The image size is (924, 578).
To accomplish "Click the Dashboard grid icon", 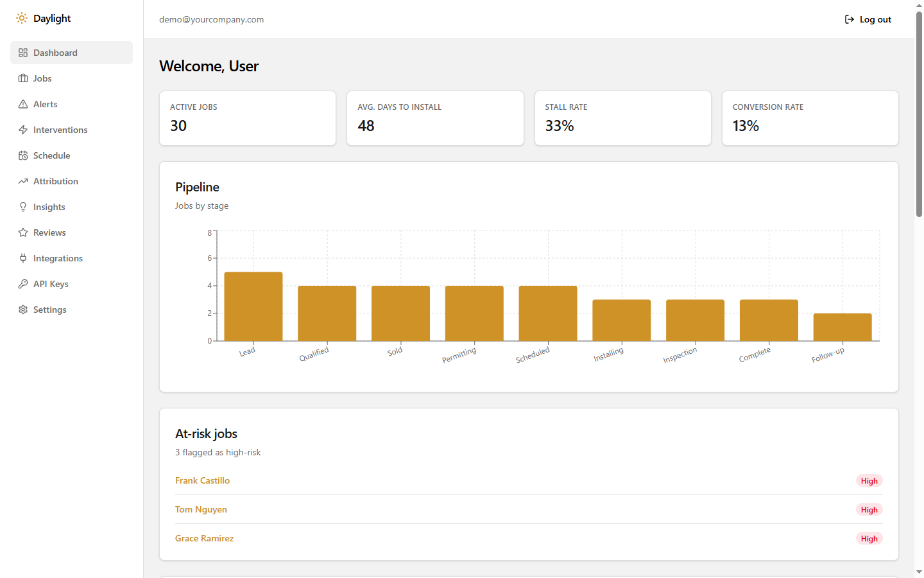I will [x=23, y=53].
